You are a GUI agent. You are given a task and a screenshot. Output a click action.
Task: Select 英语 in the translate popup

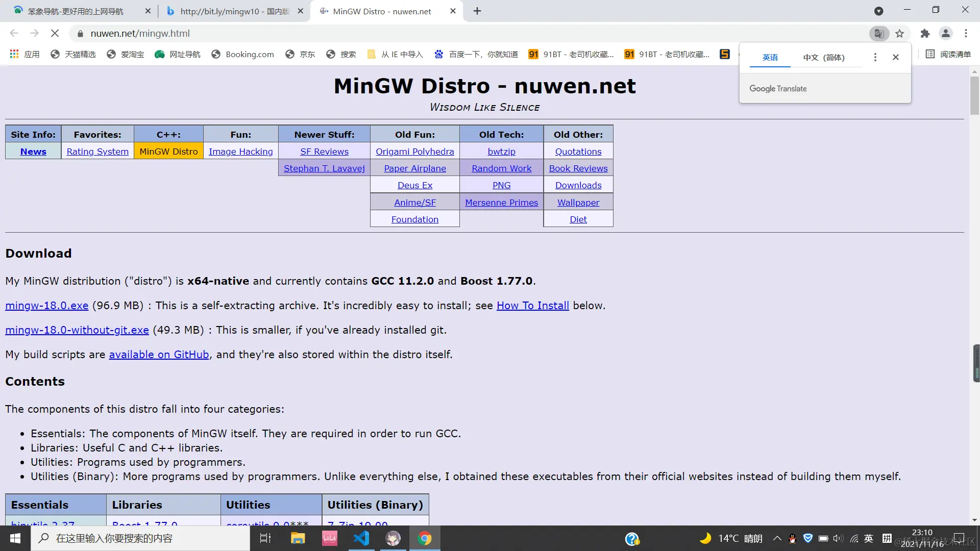(770, 58)
